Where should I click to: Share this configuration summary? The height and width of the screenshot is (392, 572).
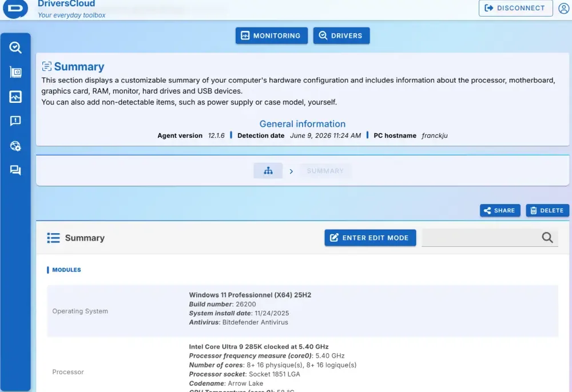click(x=500, y=211)
